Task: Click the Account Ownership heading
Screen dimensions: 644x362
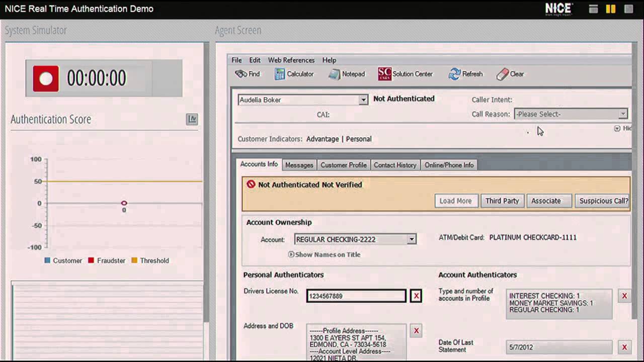Action: click(x=279, y=222)
